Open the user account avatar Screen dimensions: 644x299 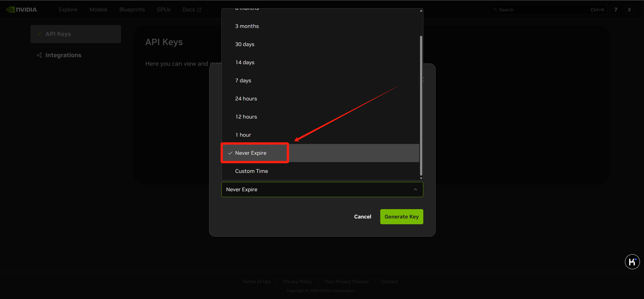coord(629,10)
